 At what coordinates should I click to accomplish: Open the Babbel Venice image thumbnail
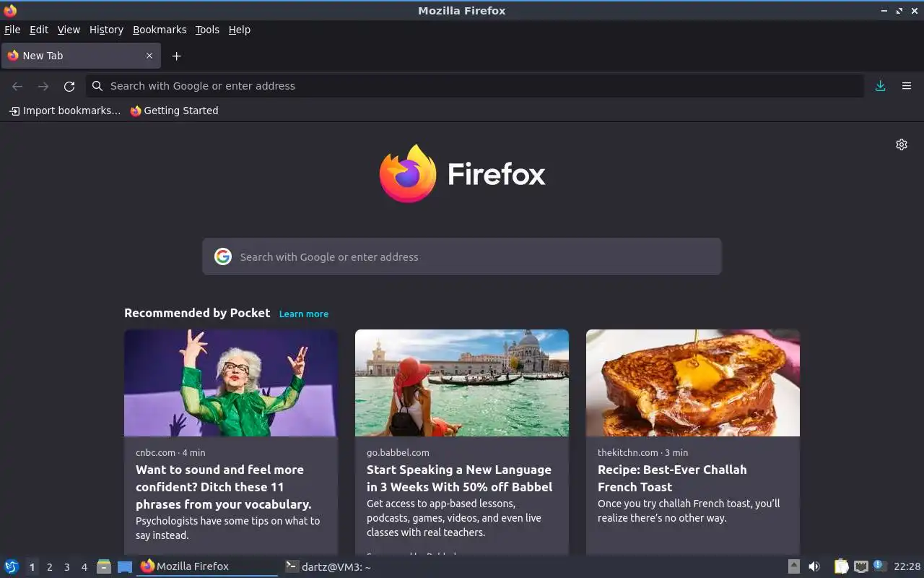point(462,383)
